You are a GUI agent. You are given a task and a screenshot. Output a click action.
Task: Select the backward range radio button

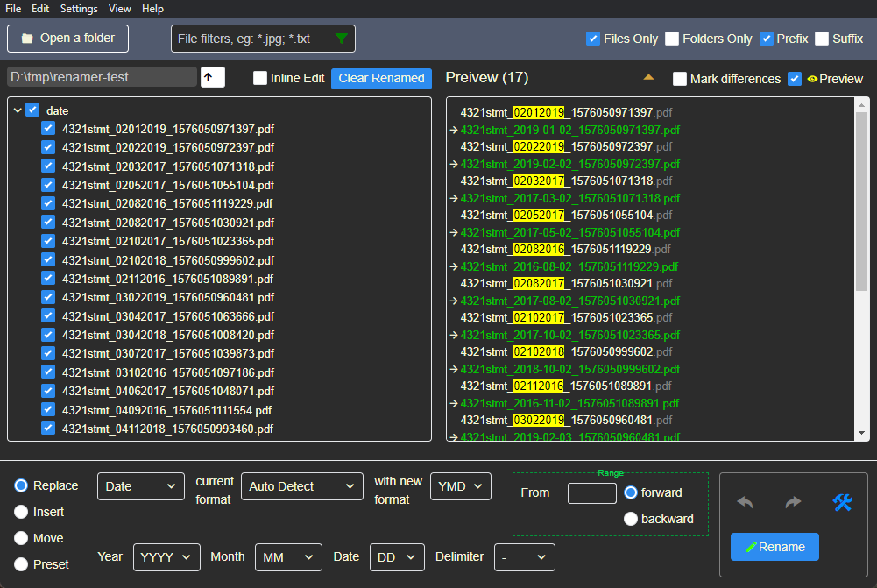click(x=631, y=519)
